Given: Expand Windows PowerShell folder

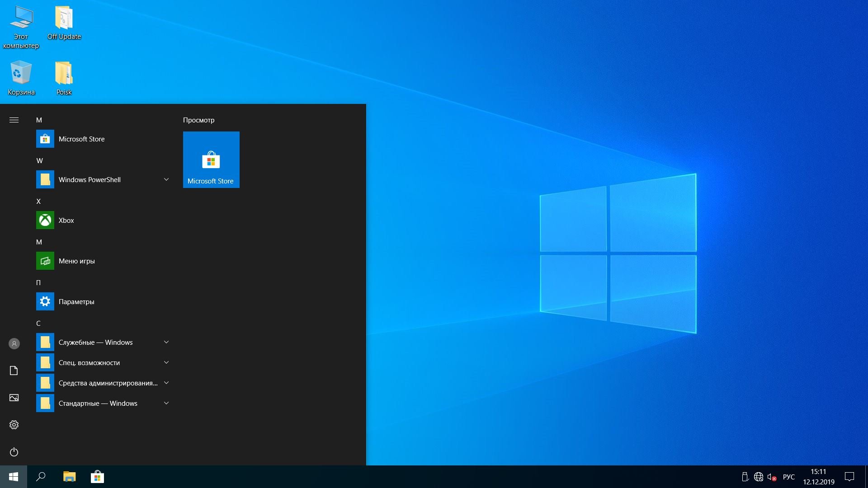Looking at the screenshot, I should (x=166, y=179).
